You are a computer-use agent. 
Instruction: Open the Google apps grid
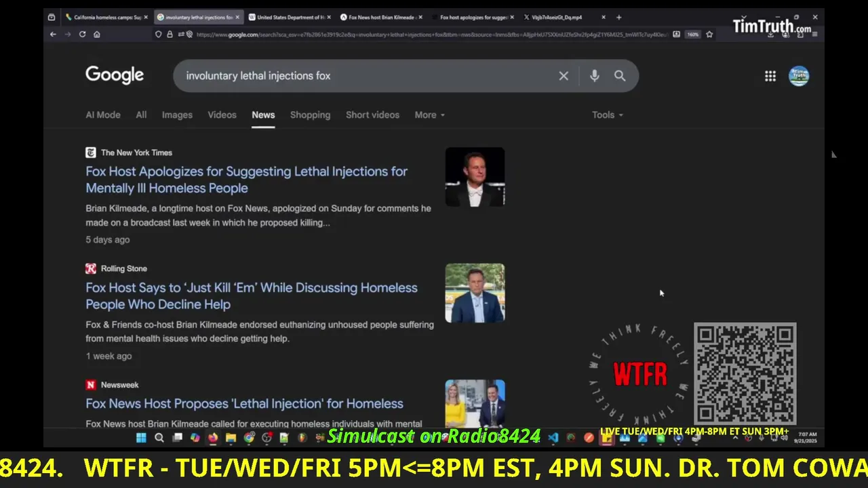(770, 76)
